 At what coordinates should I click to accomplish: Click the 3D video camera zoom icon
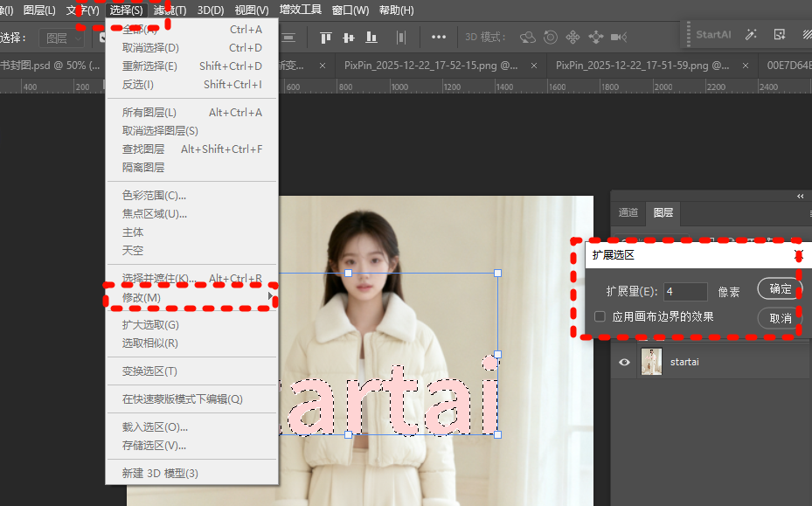[x=619, y=38]
